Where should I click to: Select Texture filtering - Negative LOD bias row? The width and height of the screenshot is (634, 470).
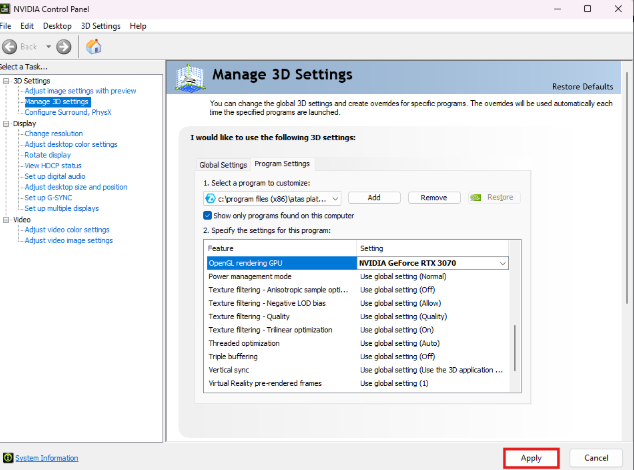[x=357, y=303]
